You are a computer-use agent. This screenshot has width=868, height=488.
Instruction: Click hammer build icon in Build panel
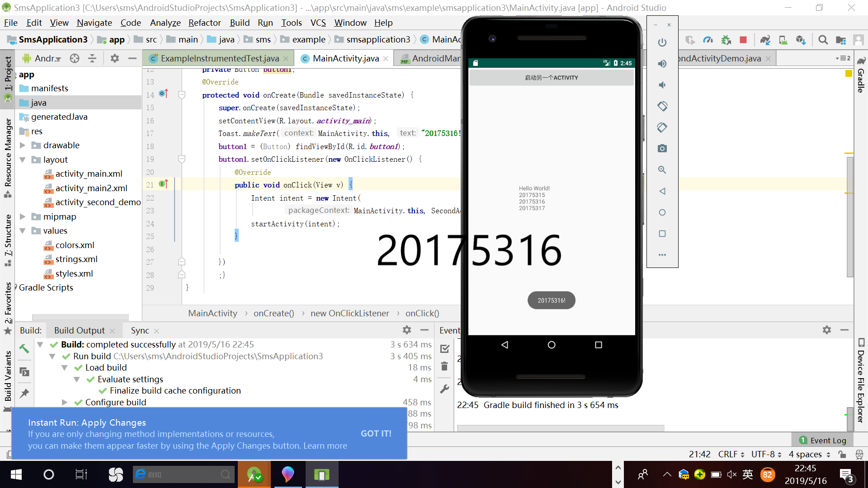24,348
